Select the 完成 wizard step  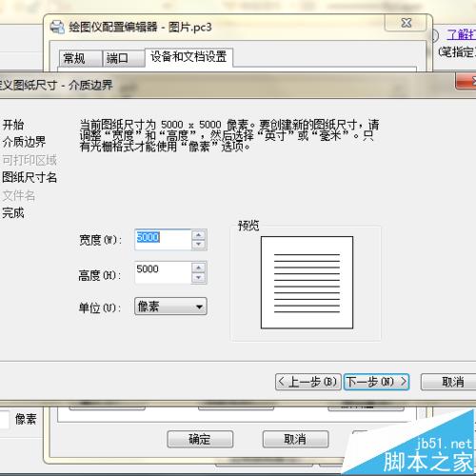tap(13, 212)
